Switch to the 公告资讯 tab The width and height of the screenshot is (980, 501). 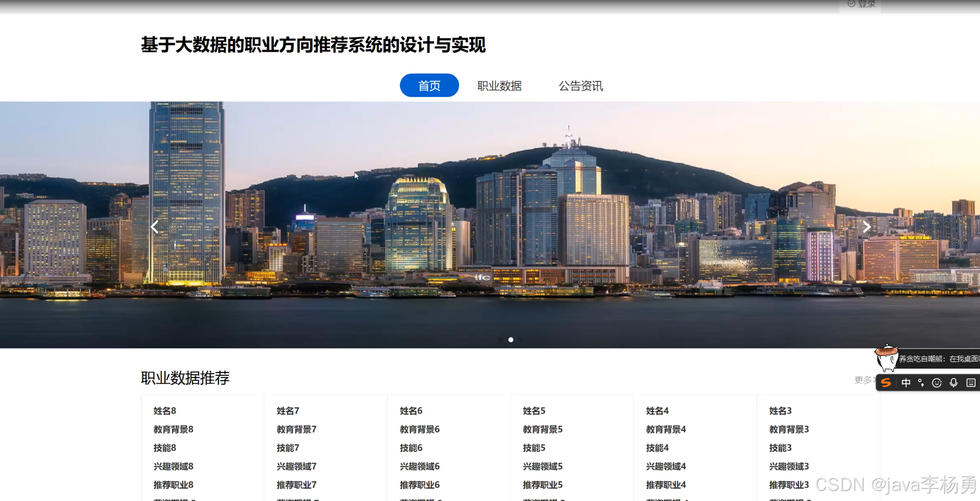pos(581,86)
